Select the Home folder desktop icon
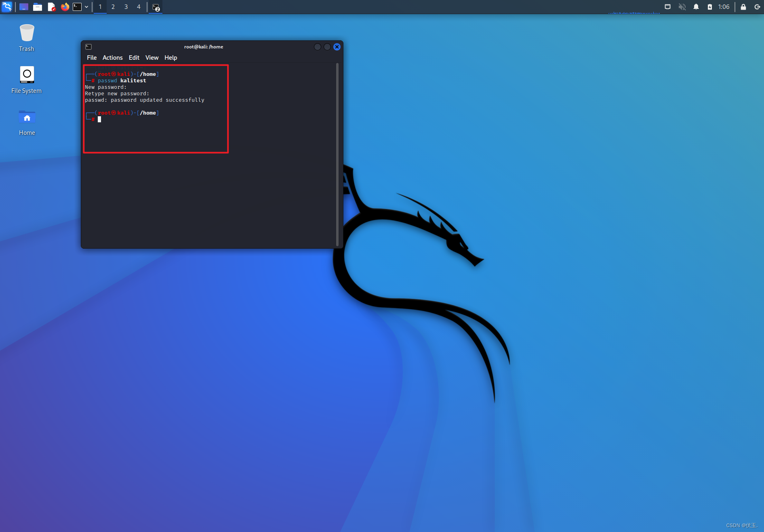The width and height of the screenshot is (764, 532). pos(27,122)
